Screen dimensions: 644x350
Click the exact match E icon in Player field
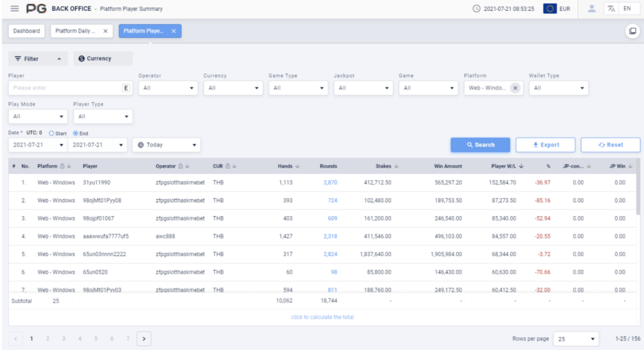(x=126, y=88)
